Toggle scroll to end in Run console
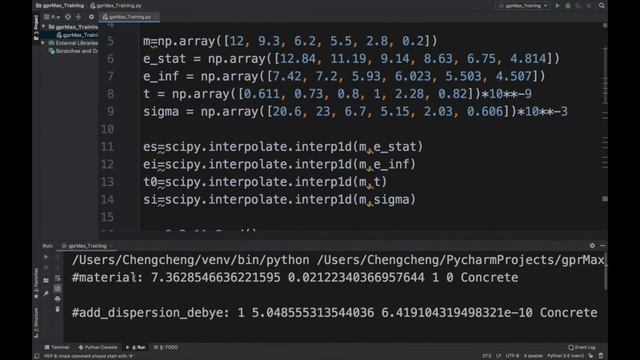The image size is (640, 360). point(58,288)
